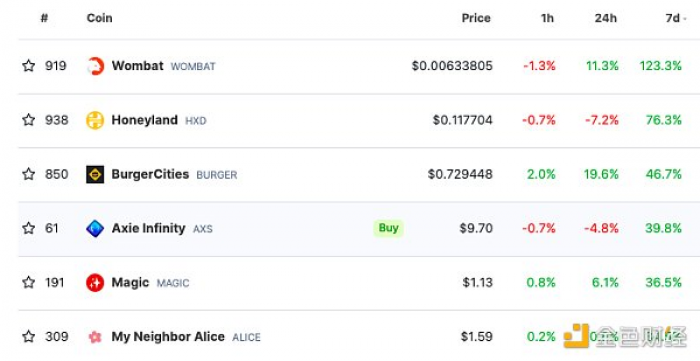Sort by rank number column header
Viewport: 700px width, 361px height.
coord(44,18)
